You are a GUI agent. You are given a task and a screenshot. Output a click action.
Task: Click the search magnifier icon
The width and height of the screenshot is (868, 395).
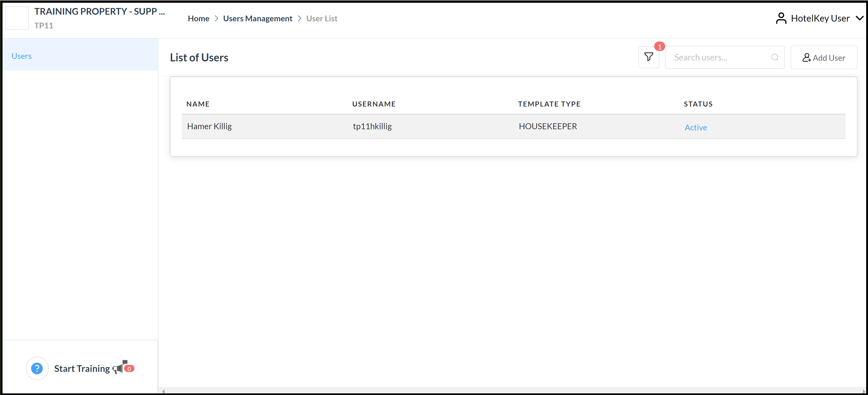click(775, 57)
